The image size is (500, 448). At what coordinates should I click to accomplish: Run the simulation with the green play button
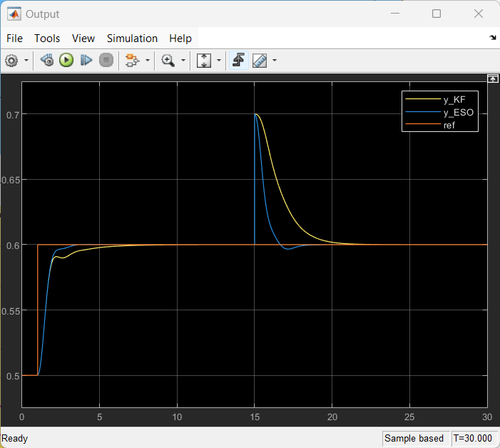tap(66, 61)
